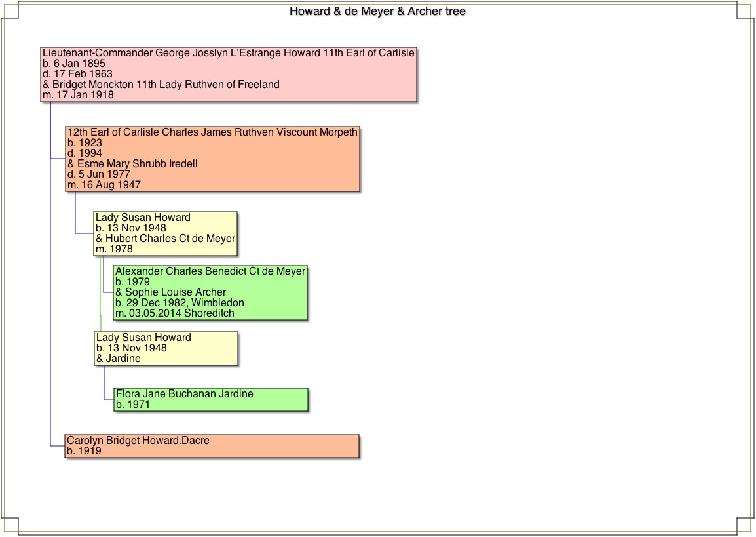Click '& Hubert Charles Ct de Meyer' line
756x537 pixels.
165,239
